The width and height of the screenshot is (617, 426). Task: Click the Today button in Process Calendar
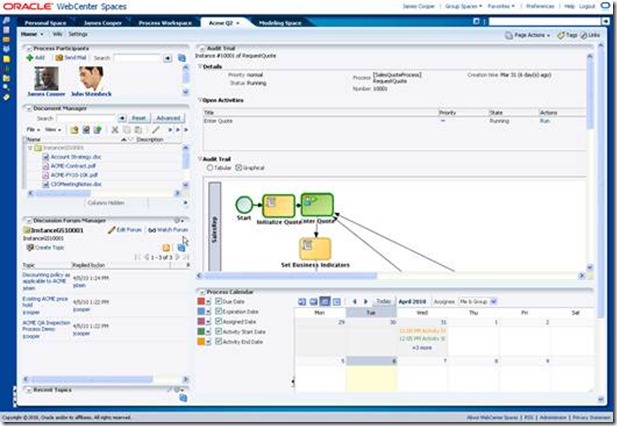[x=383, y=301]
